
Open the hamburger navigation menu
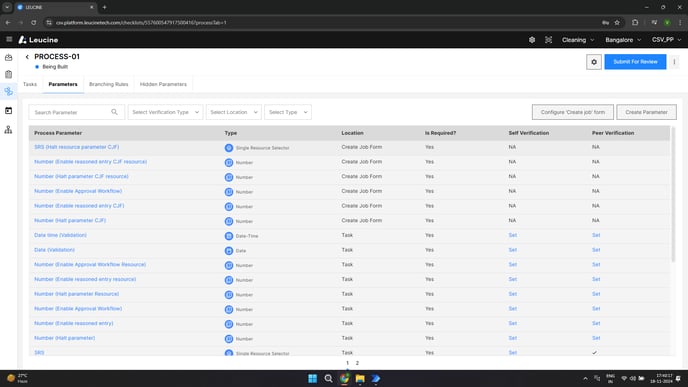point(9,39)
